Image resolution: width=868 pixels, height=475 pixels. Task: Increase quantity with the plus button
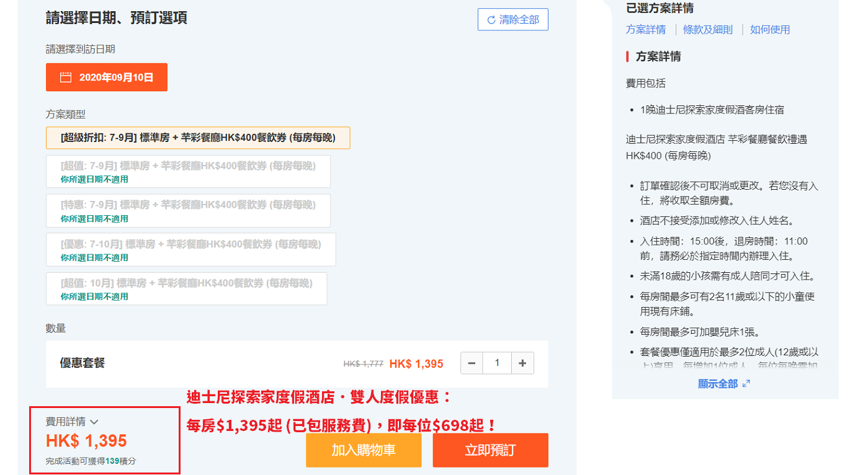(522, 363)
